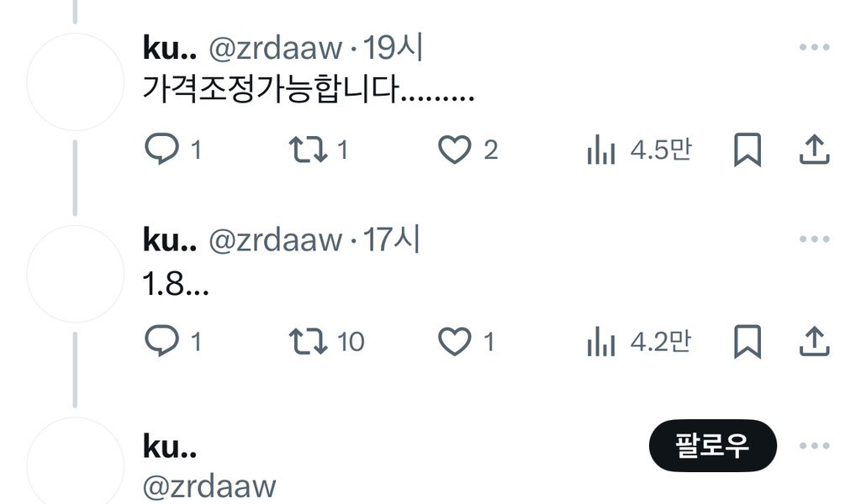Bookmark the 가격조정가능합니다 tweet
Viewport: 861px width, 504px height.
(x=747, y=150)
